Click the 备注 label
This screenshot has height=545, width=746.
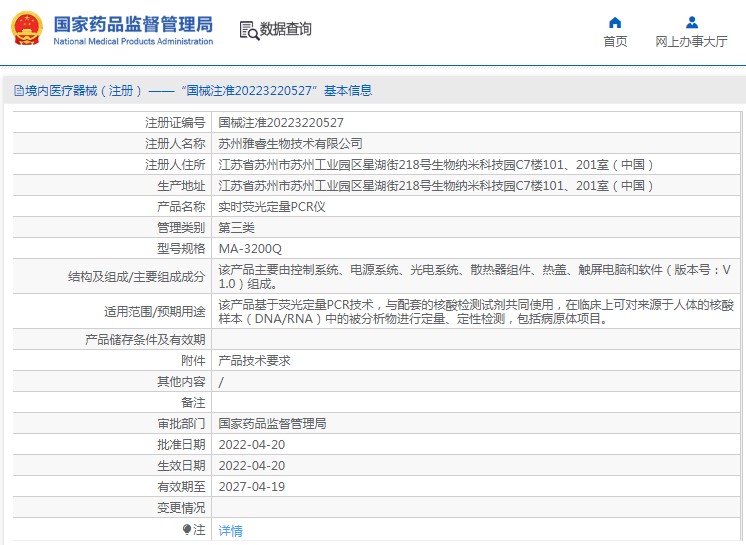point(193,403)
